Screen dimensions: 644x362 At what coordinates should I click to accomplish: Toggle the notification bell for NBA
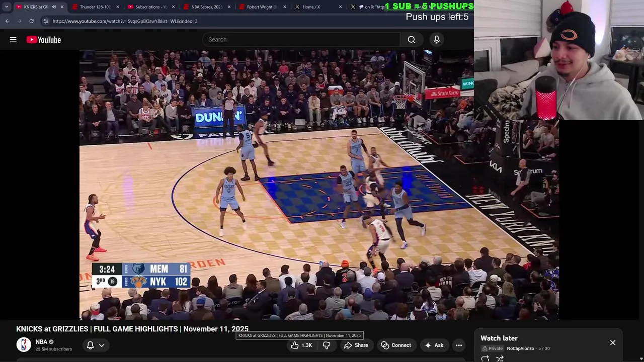90,345
